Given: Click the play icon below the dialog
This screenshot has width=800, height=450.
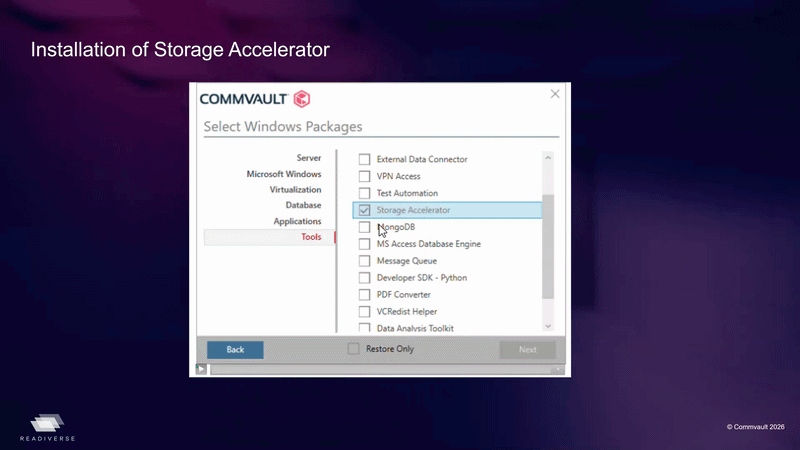Looking at the screenshot, I should click(x=201, y=368).
